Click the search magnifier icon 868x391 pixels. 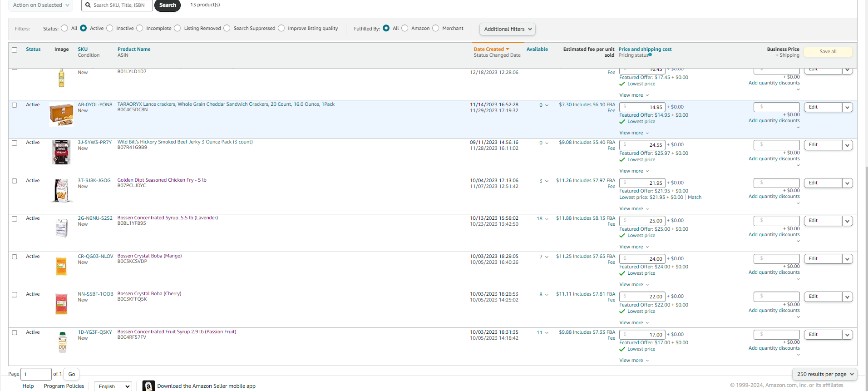pos(88,5)
